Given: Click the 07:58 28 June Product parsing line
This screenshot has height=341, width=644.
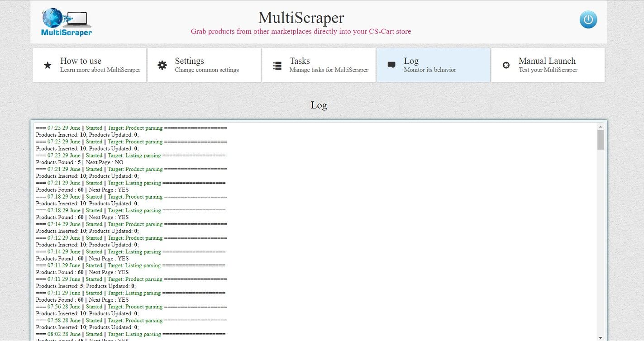Looking at the screenshot, I should 132,320.
